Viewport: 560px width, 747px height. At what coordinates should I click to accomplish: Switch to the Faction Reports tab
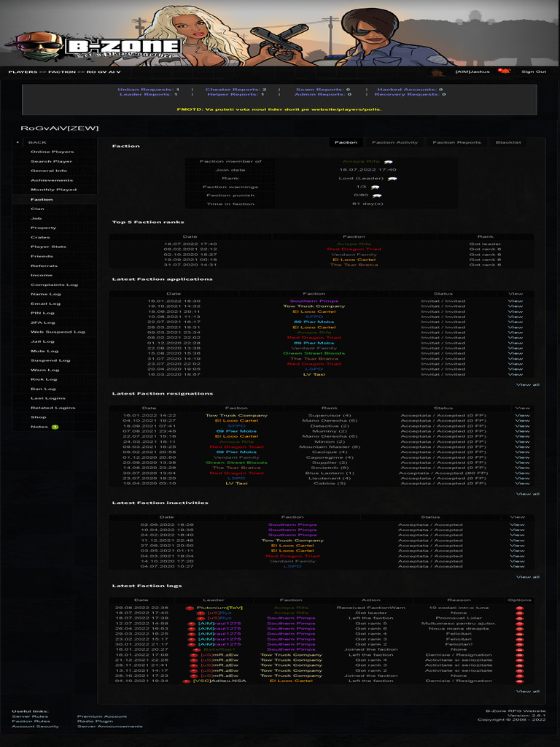[456, 142]
